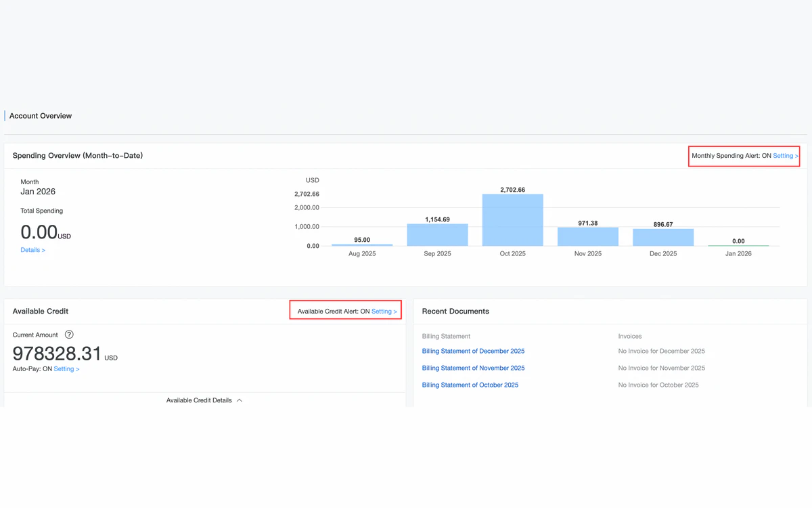Click the 2,702.66 bar value label

tap(513, 190)
